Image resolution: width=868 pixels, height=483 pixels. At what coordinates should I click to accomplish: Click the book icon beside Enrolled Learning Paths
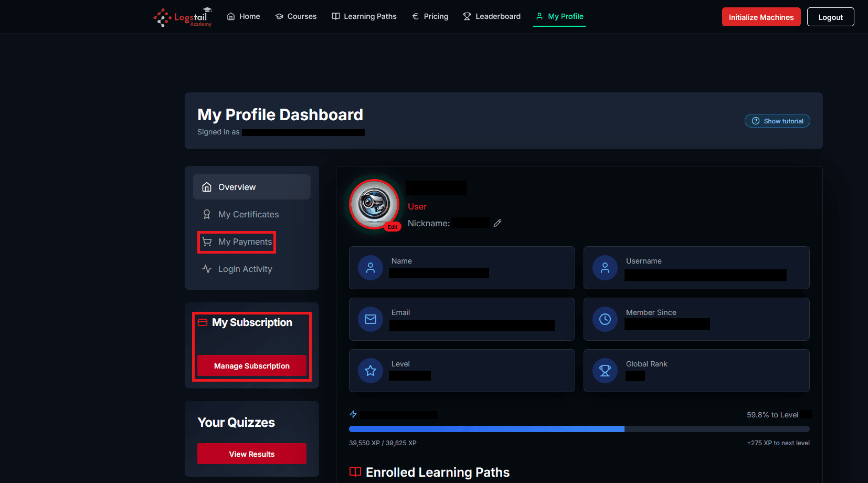tap(355, 472)
